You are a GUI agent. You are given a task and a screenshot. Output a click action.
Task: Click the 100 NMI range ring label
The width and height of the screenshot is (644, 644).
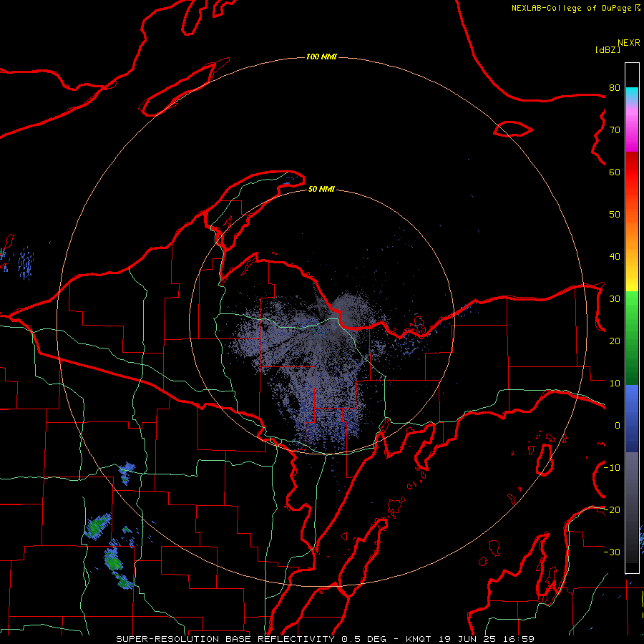coord(321,57)
